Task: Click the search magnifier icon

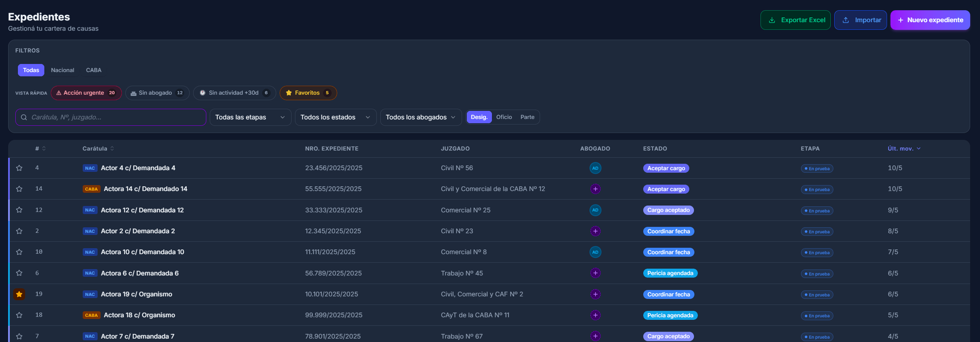Action: pos(24,117)
